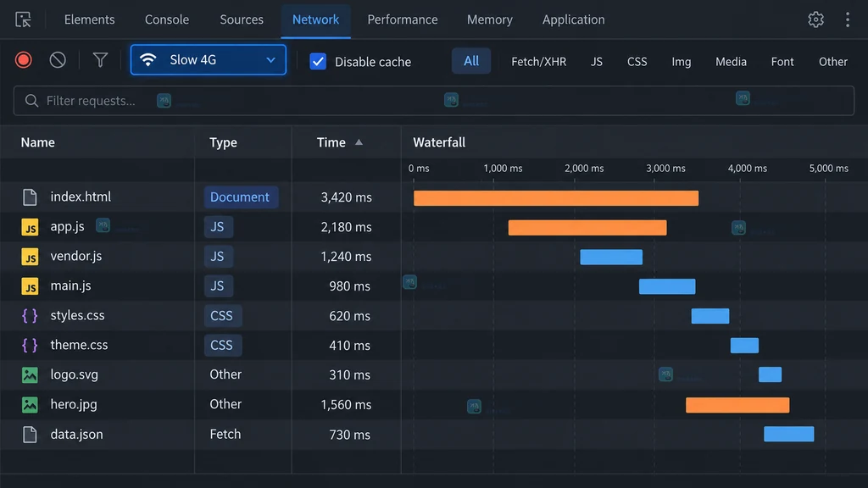Viewport: 868px width, 488px height.
Task: Open the Memory tab
Action: (x=489, y=19)
